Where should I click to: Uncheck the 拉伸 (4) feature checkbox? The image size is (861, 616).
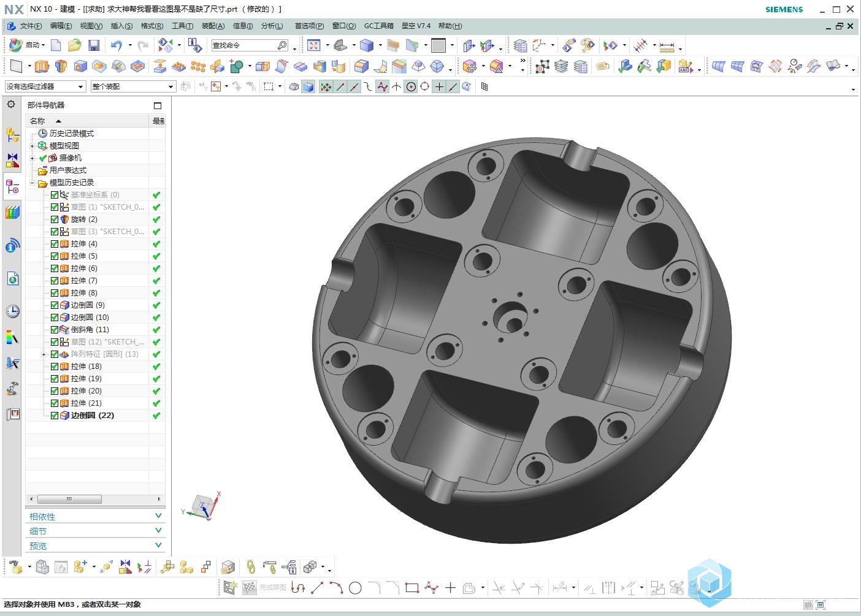click(x=55, y=244)
